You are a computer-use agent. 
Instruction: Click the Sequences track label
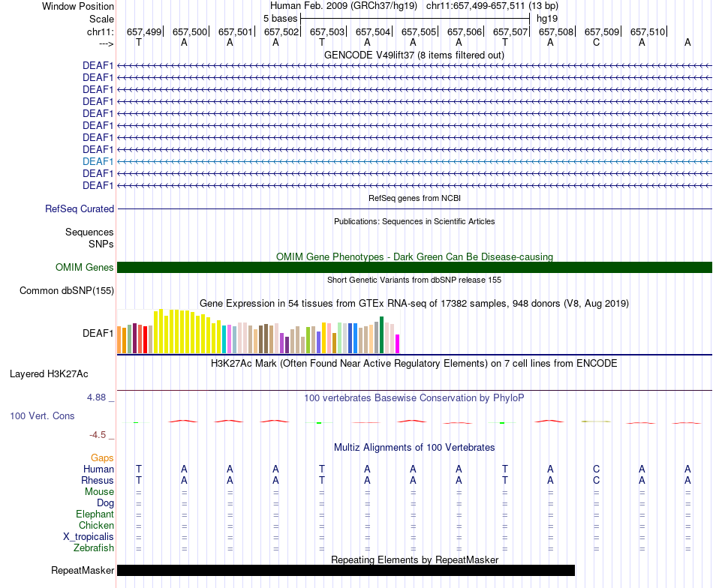[x=89, y=232]
